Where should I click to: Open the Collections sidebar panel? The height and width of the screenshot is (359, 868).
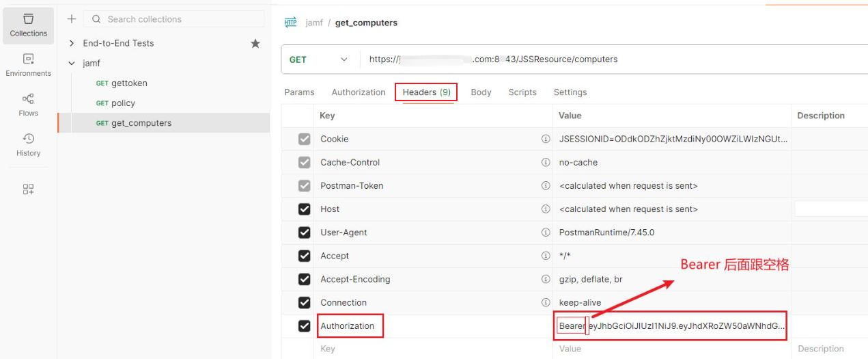tap(28, 25)
